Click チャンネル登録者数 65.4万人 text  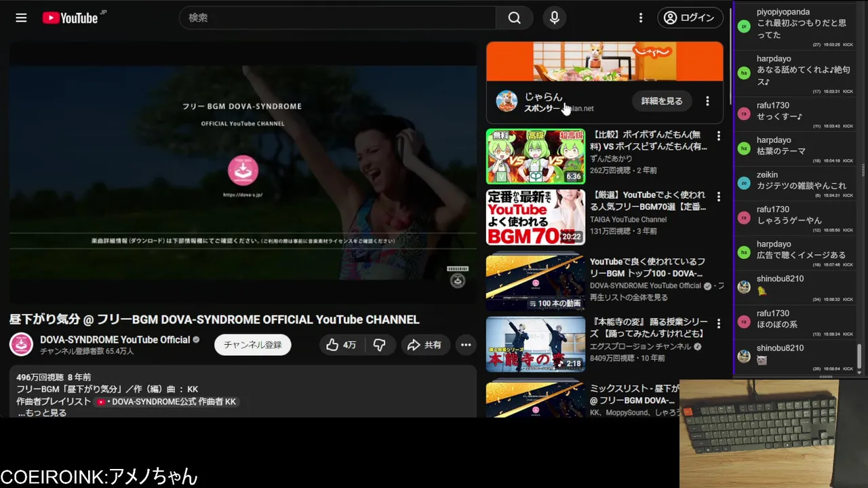(x=87, y=351)
